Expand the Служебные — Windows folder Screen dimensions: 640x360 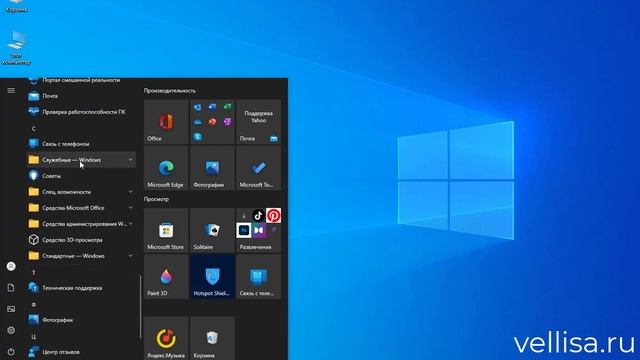coord(81,160)
